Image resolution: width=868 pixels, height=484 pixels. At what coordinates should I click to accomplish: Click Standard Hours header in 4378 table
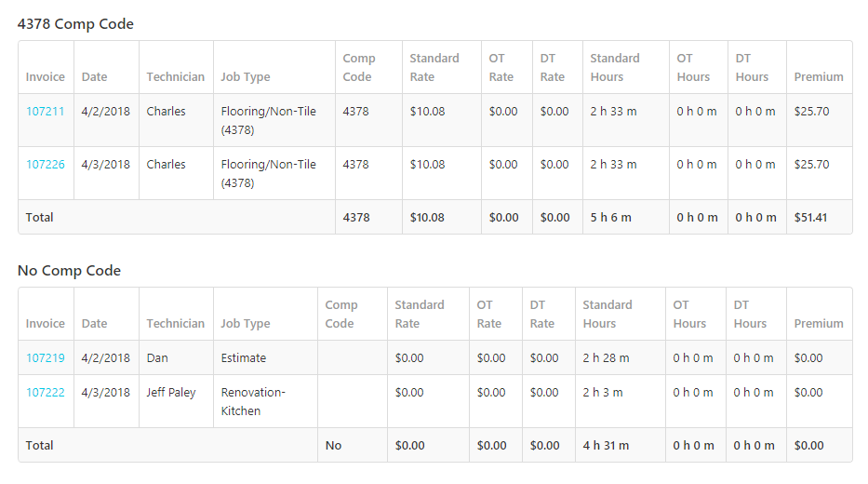point(614,68)
